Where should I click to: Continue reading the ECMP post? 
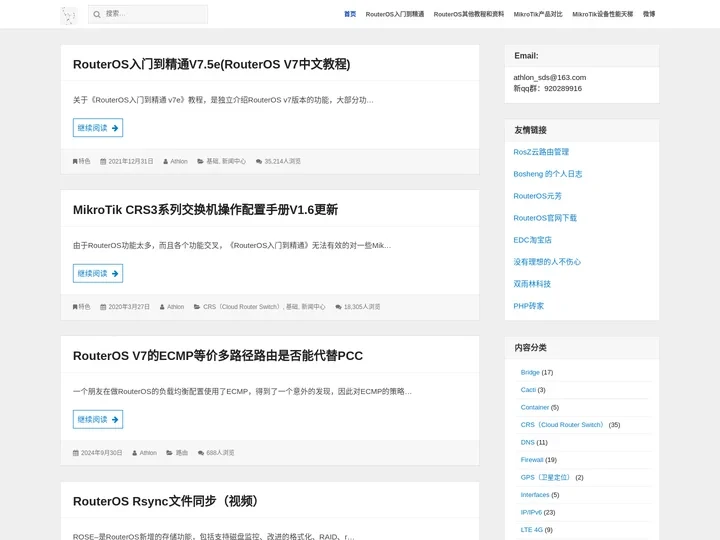[x=98, y=419]
